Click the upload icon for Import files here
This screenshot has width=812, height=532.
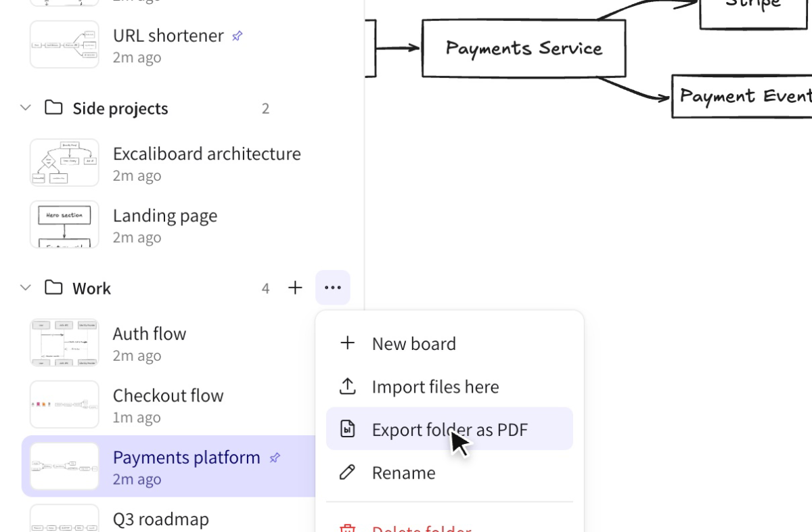(347, 386)
